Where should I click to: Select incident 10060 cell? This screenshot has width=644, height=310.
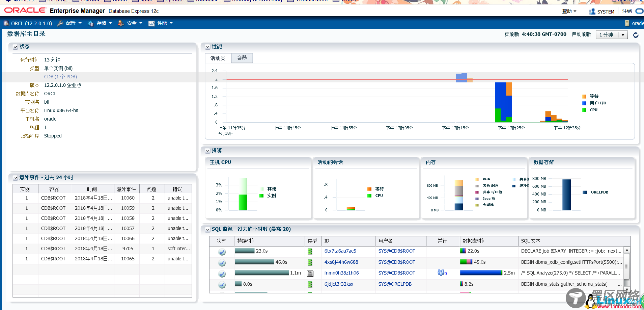pyautogui.click(x=128, y=198)
